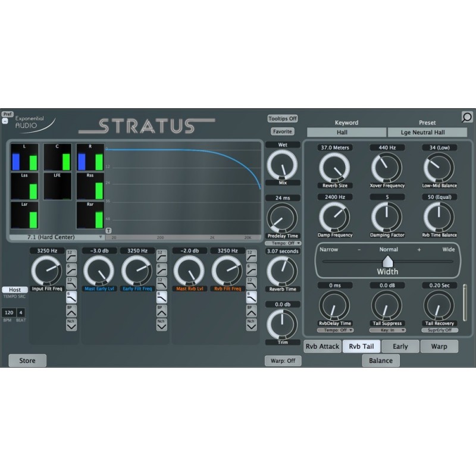Open the Balance panel
Image resolution: width=476 pixels, height=476 pixels.
click(x=380, y=361)
